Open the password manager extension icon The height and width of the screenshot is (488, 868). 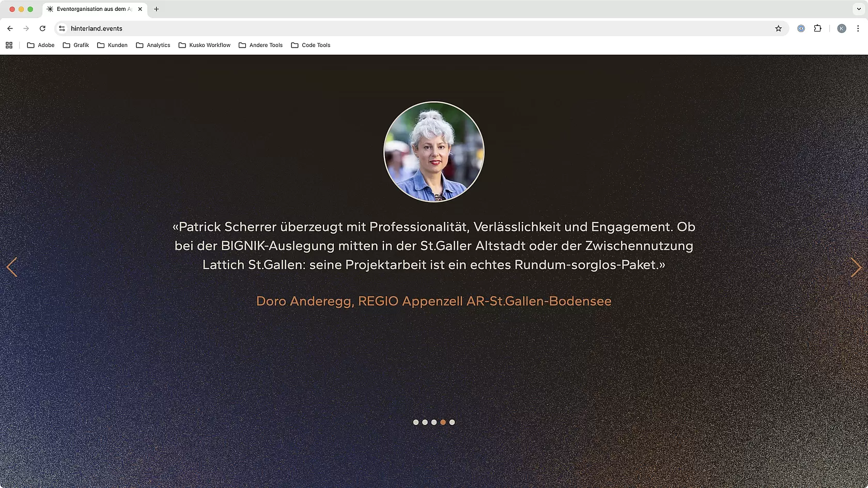[x=801, y=28]
